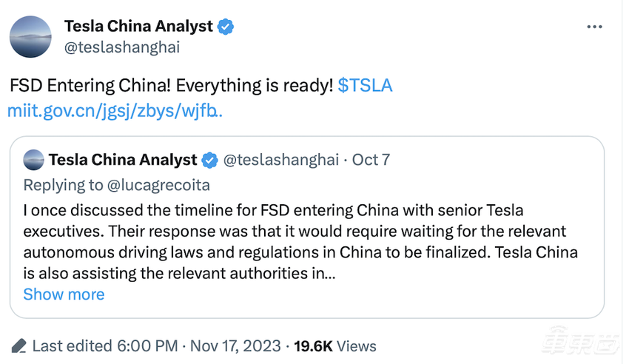The image size is (629, 364).
Task: Click the pencil edit-history icon
Action: pos(19,346)
